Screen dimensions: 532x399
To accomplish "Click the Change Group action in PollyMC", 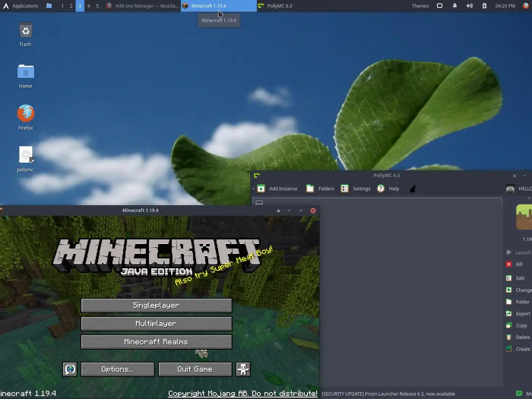I will tap(519, 290).
